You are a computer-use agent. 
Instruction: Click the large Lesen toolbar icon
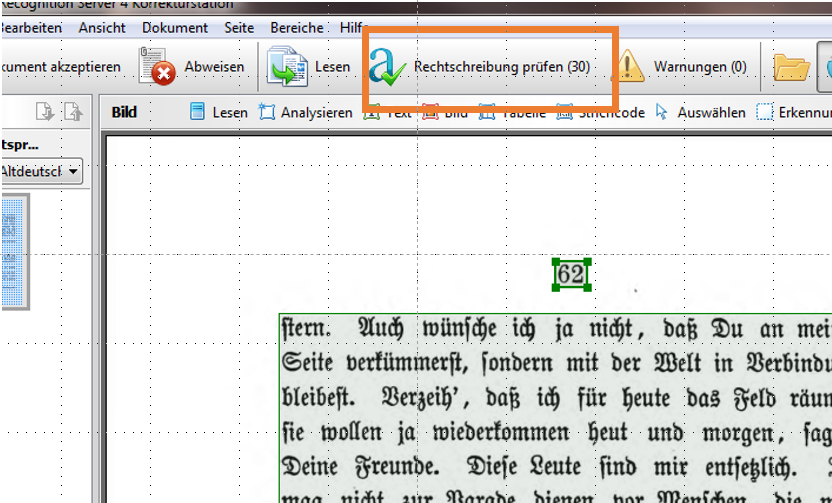click(287, 67)
